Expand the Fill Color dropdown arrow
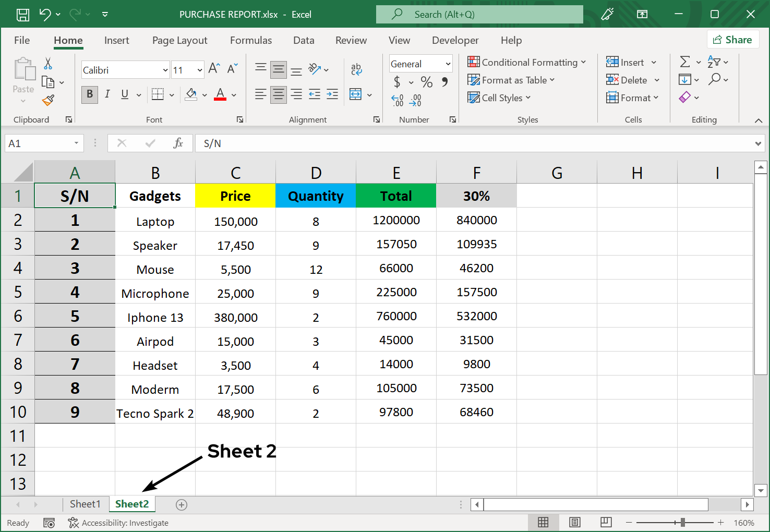Image resolution: width=770 pixels, height=532 pixels. click(x=204, y=94)
